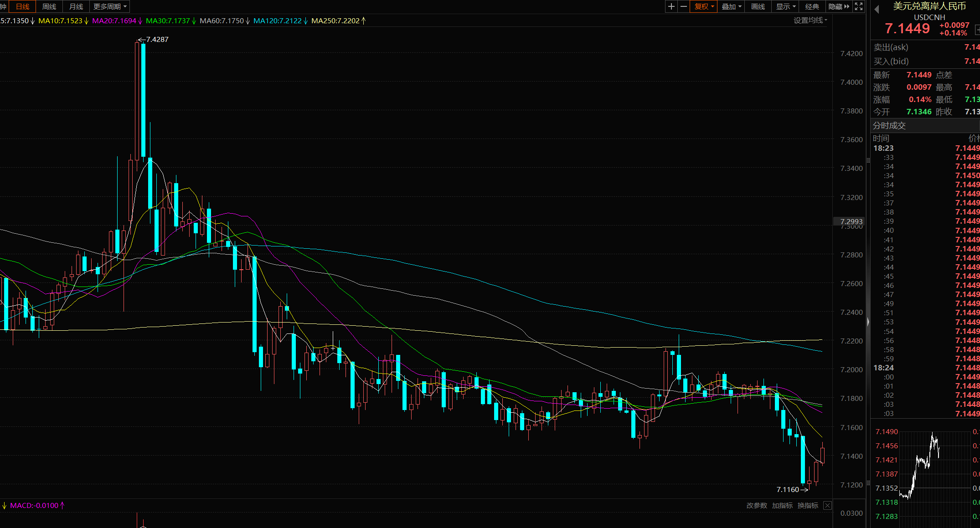
Task: Switch to the 月线 monthly tab
Action: (76, 6)
